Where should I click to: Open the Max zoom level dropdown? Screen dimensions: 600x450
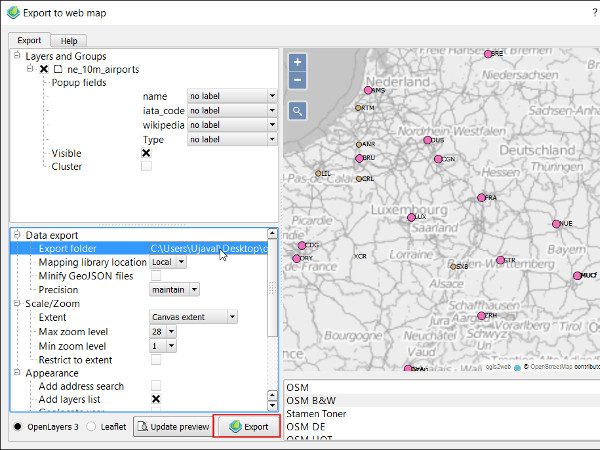tap(163, 331)
